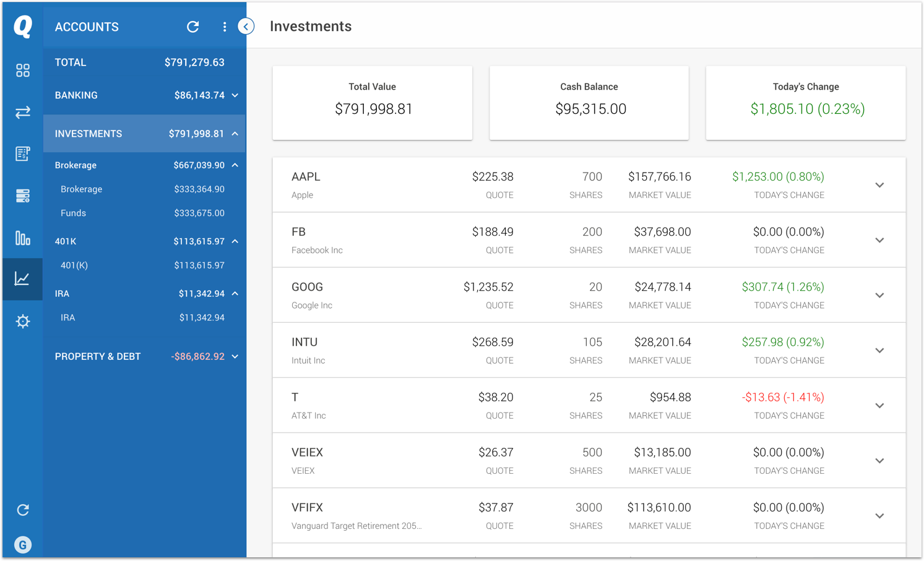This screenshot has height=561, width=924.
Task: Click the 3000 shares value
Action: [589, 508]
